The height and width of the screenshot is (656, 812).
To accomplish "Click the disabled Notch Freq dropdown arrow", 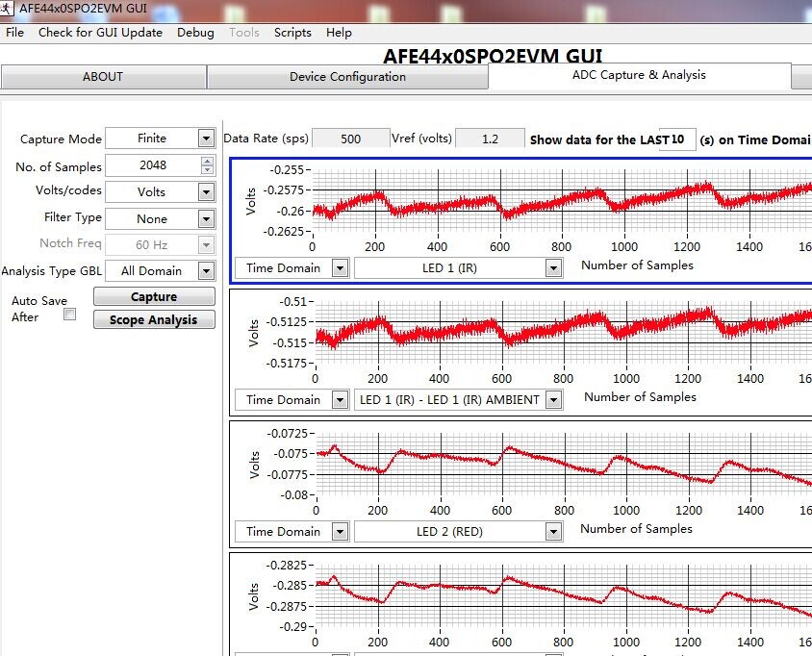I will click(206, 244).
